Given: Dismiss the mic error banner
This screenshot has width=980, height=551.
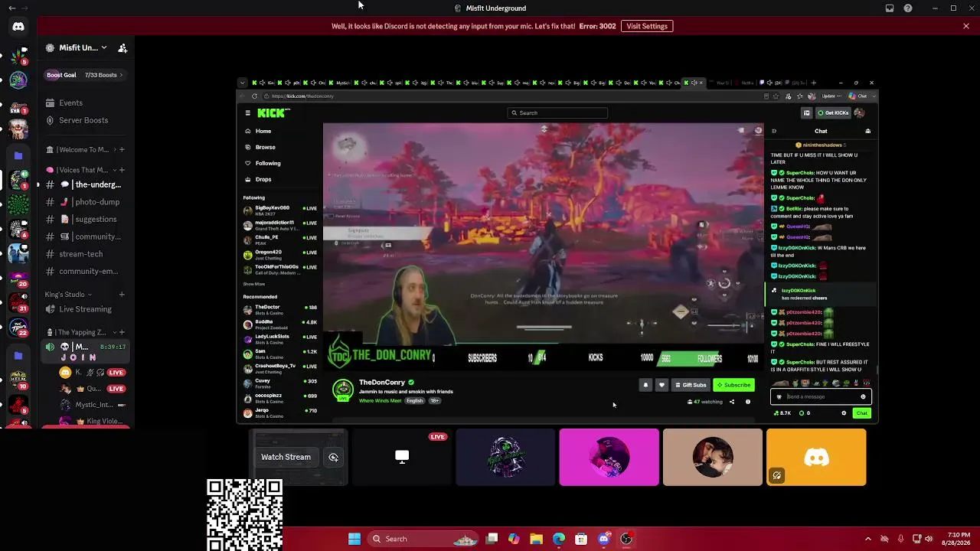Looking at the screenshot, I should pos(966,26).
